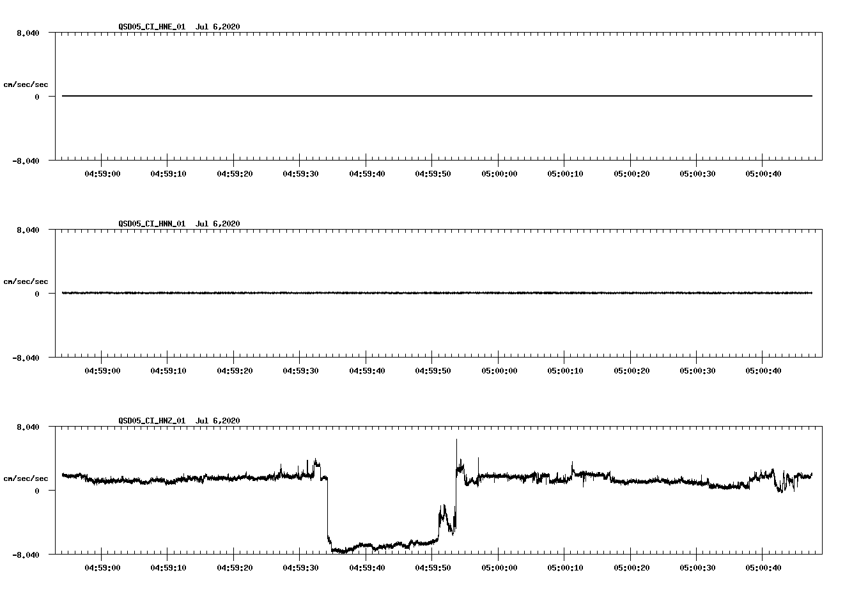Click the 0 axis label on HNE plot
The height and width of the screenshot is (591, 868).
coord(37,97)
